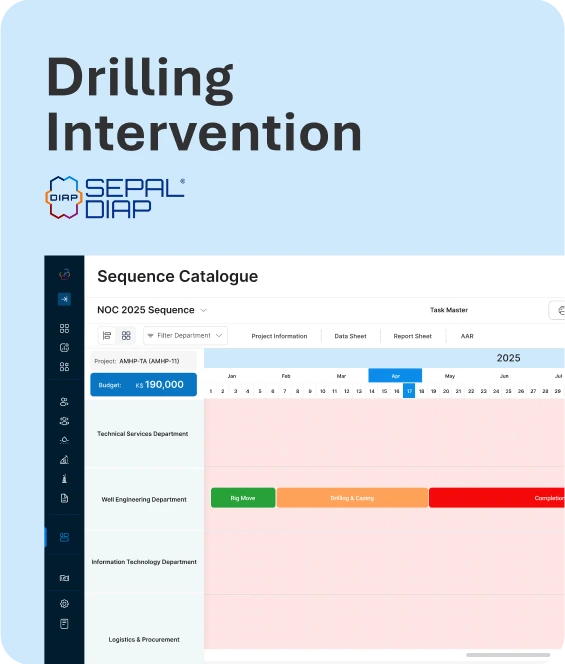Select the highlighted blue sequence sidebar icon
The image size is (565, 664).
[x=64, y=537]
